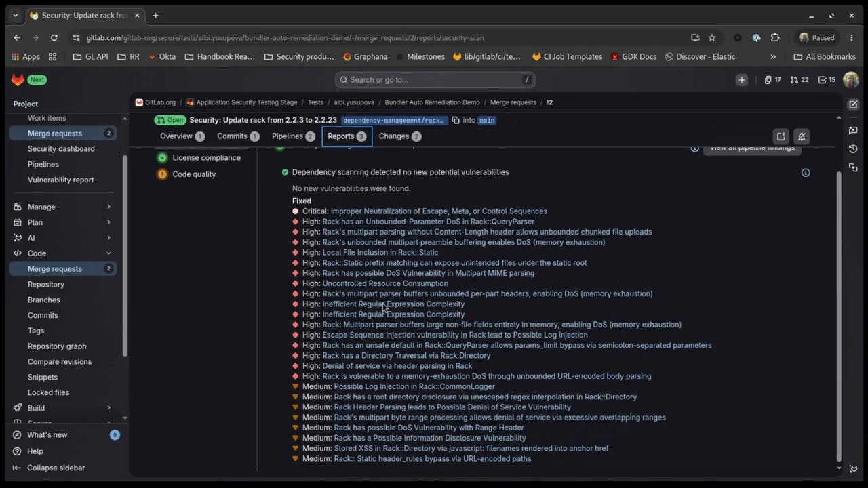Image resolution: width=868 pixels, height=488 pixels.
Task: Expand the Build sidebar section
Action: point(63,408)
